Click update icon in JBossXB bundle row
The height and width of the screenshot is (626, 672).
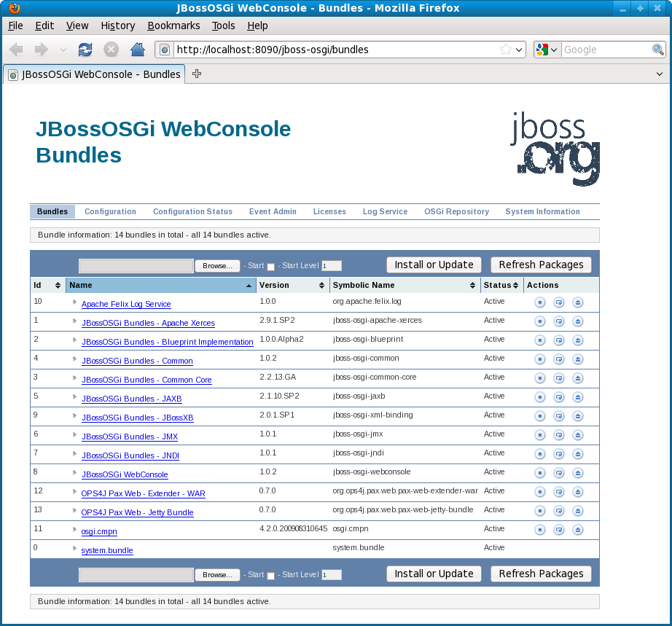tap(559, 416)
